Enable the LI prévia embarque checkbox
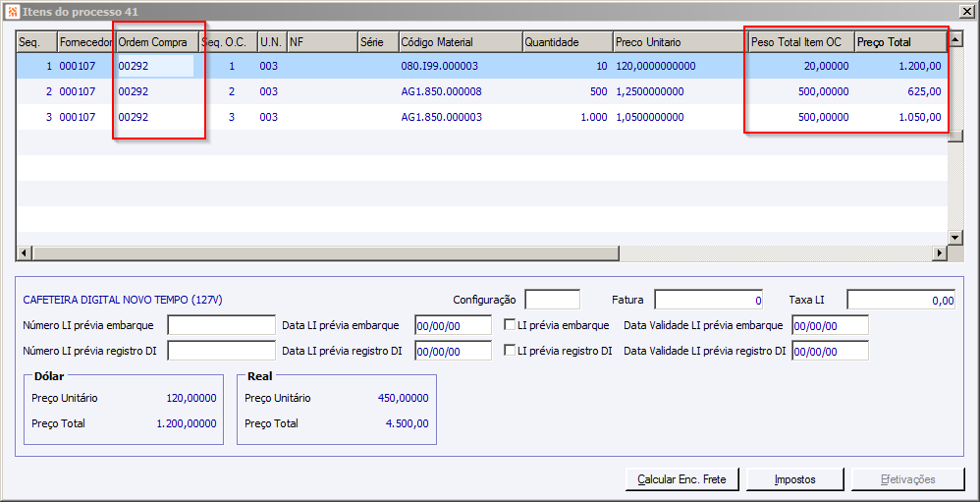980x502 pixels. point(510,325)
